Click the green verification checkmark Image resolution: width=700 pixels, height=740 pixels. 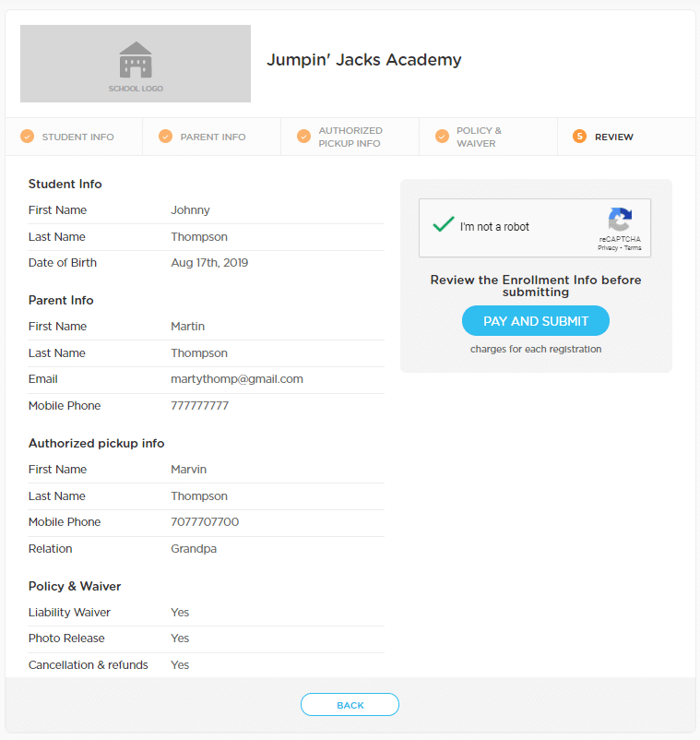(x=443, y=223)
